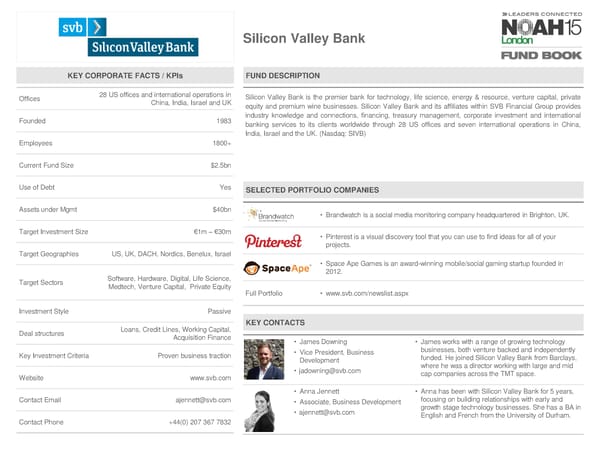The width and height of the screenshot is (600, 450).
Task: Click the Selected Portfolio Companies header
Action: click(x=312, y=190)
